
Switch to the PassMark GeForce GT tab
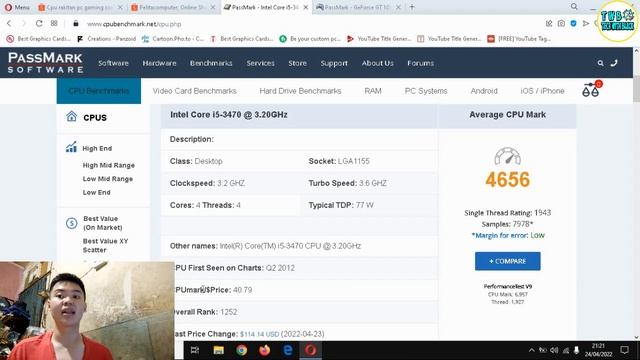coord(358,7)
